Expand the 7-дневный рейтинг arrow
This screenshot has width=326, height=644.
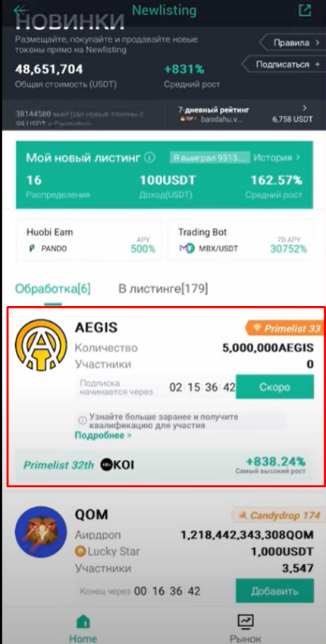point(305,108)
